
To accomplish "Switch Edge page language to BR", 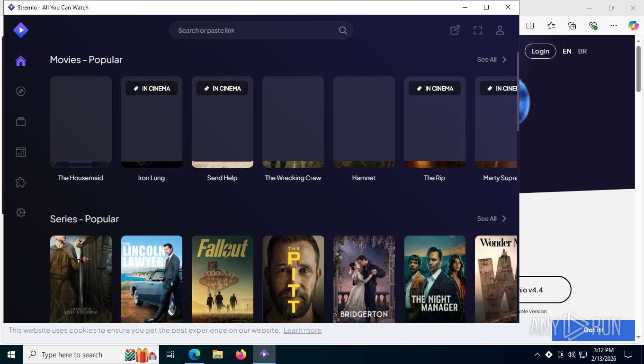I will [x=582, y=51].
